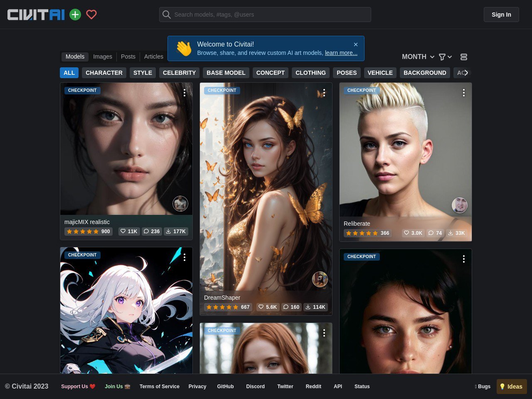Viewport: 532px width, 399px height.
Task: Click CHECKPOINT badge on majicMIX card
Action: pyautogui.click(x=82, y=90)
